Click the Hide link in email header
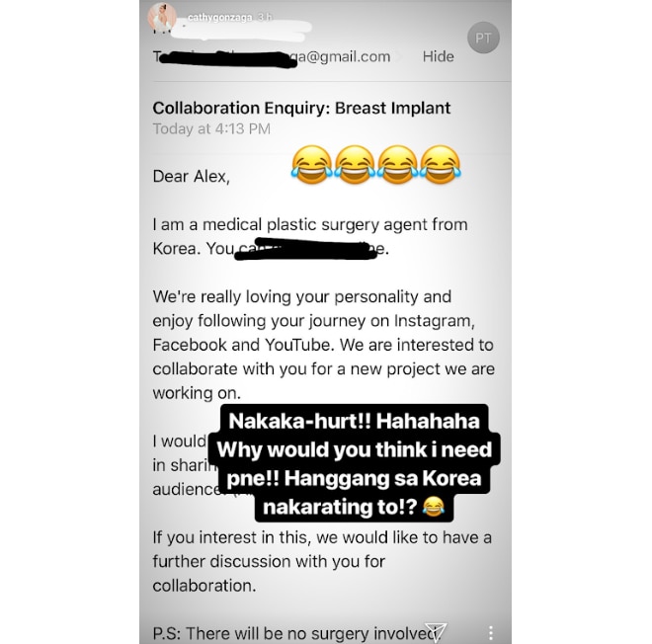This screenshot has width=652, height=644. pyautogui.click(x=438, y=56)
